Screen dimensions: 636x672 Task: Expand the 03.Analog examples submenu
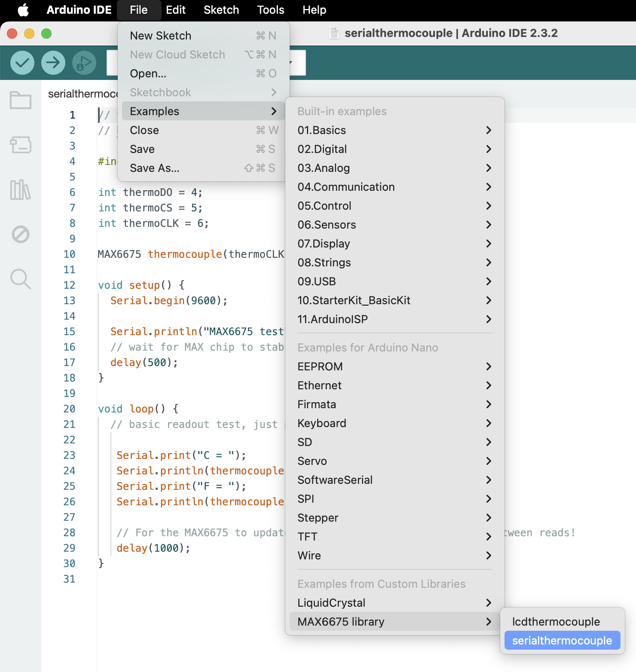pyautogui.click(x=394, y=168)
